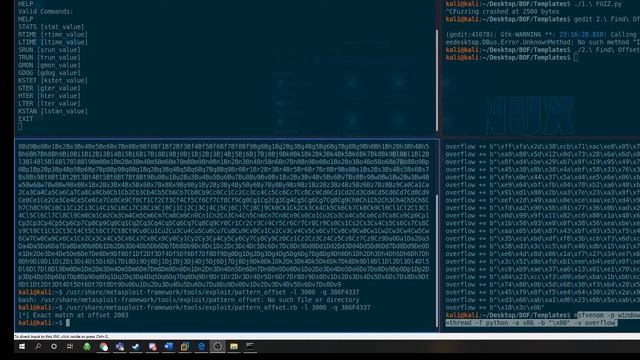Click the 'RTIME [rtime_value]' command line
Viewport: 640px width, 360px height.
click(x=53, y=35)
